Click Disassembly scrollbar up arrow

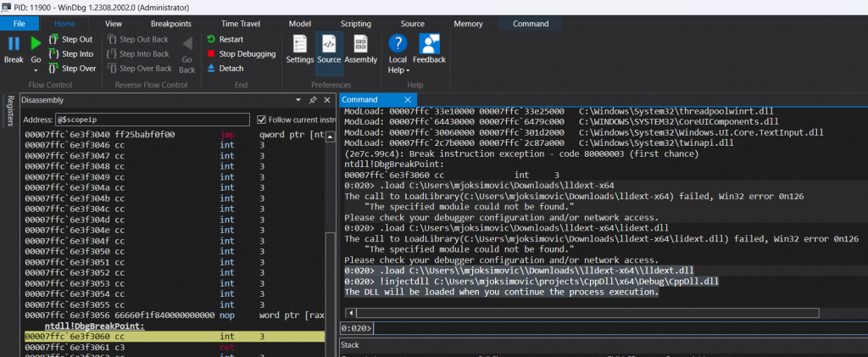point(330,137)
